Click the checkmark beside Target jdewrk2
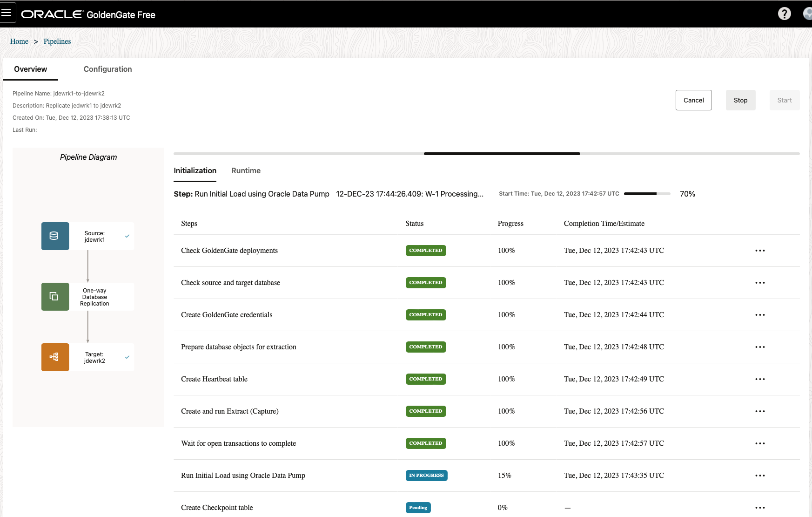 point(127,357)
